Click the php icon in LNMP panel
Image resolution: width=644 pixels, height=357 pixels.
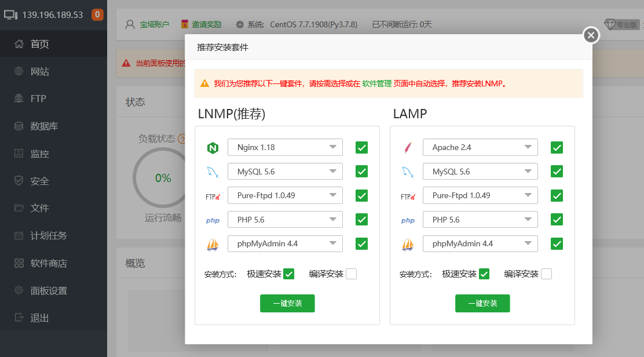pos(213,221)
